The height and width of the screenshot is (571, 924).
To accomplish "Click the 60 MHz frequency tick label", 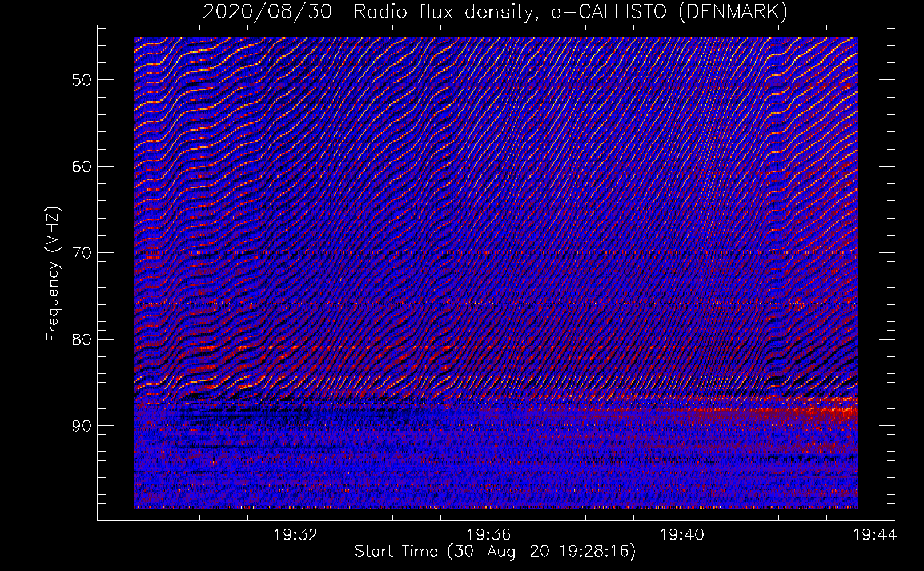I will 81,167.
